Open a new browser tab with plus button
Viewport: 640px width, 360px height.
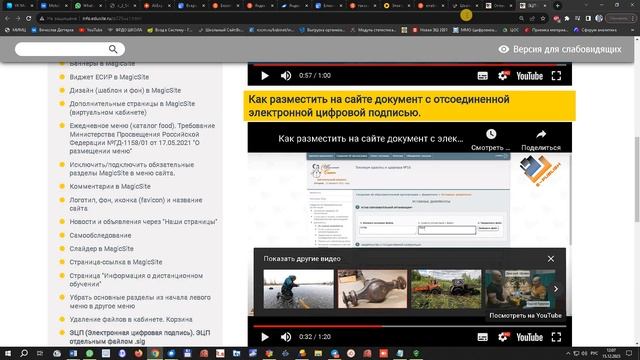click(x=558, y=6)
